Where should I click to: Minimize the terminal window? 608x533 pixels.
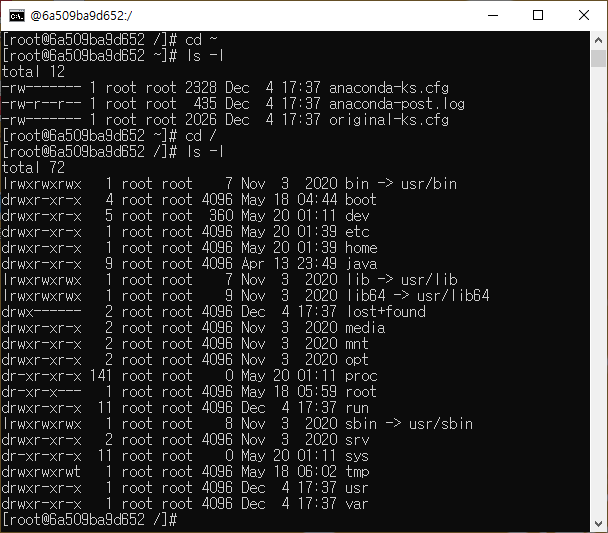tap(493, 16)
